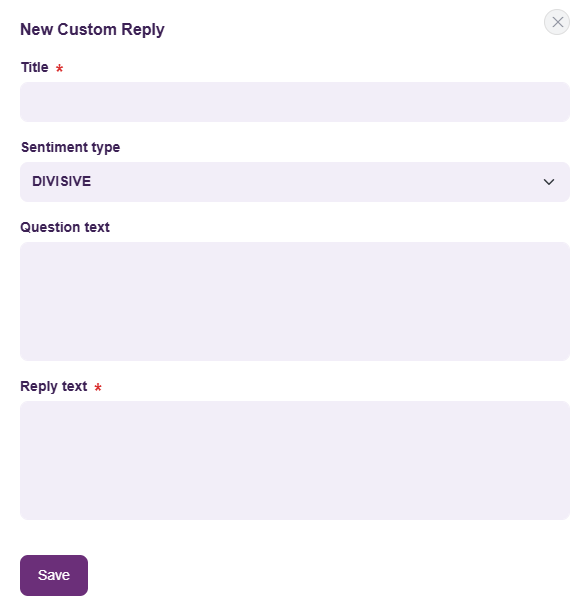Screen dimensions: 582x612
Task: Focus the Question text area
Action: (x=295, y=301)
